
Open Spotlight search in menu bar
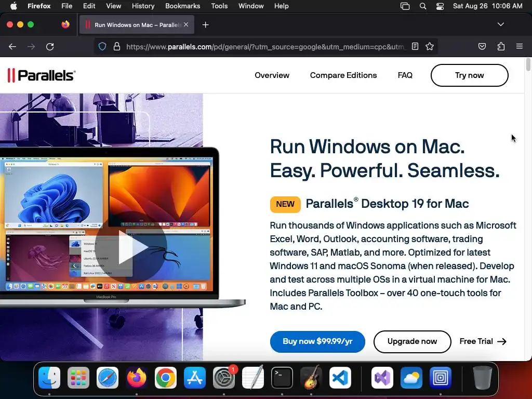coord(423,6)
